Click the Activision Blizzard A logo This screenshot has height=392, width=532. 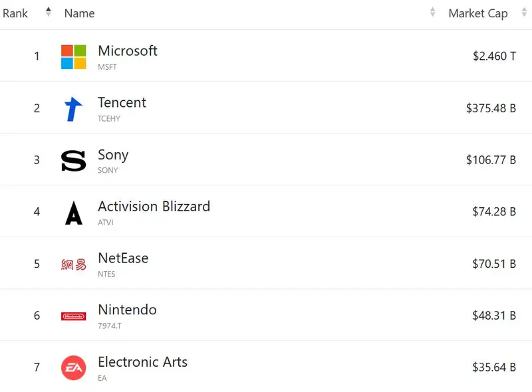pyautogui.click(x=74, y=213)
